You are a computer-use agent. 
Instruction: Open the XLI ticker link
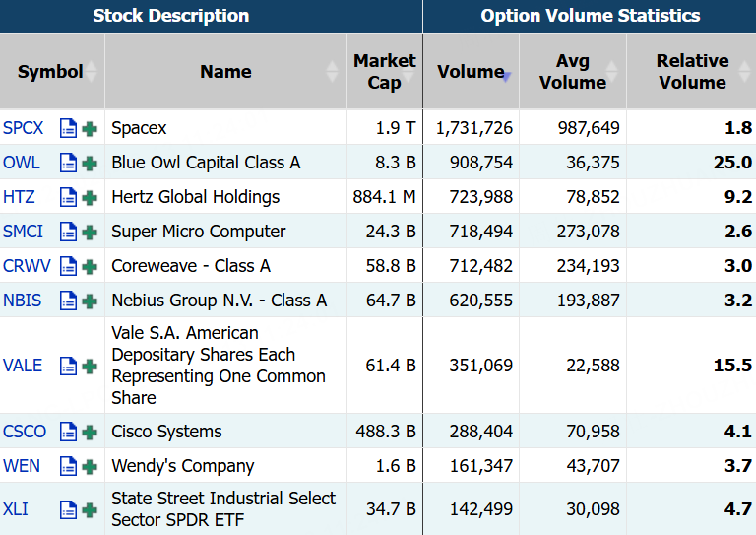(x=16, y=509)
